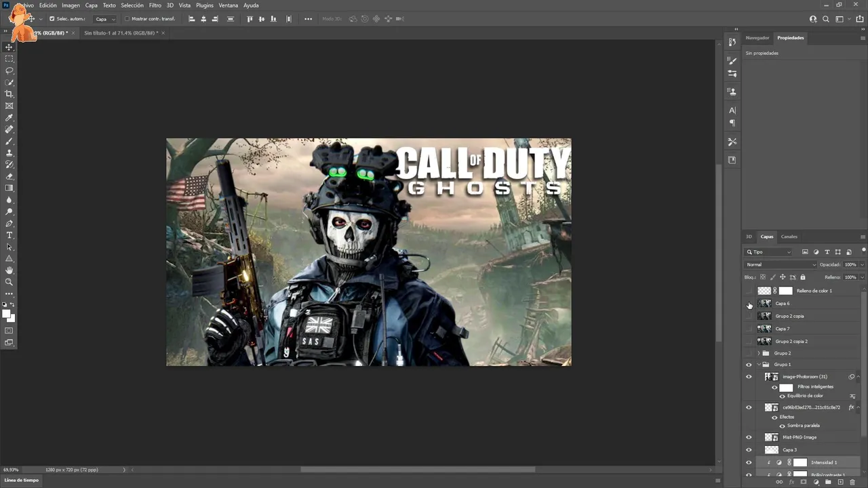Select the Move tool in the toolbar
Viewport: 868px width, 488px height.
(x=9, y=47)
